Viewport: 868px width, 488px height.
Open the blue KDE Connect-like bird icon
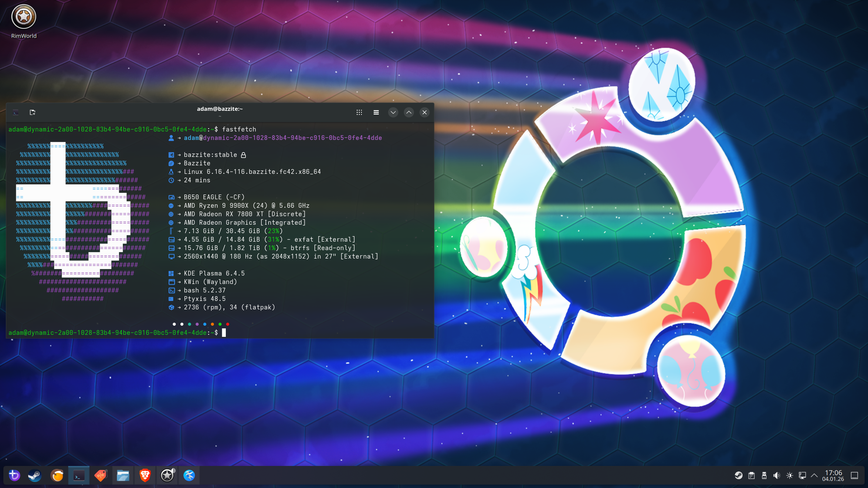tap(189, 475)
